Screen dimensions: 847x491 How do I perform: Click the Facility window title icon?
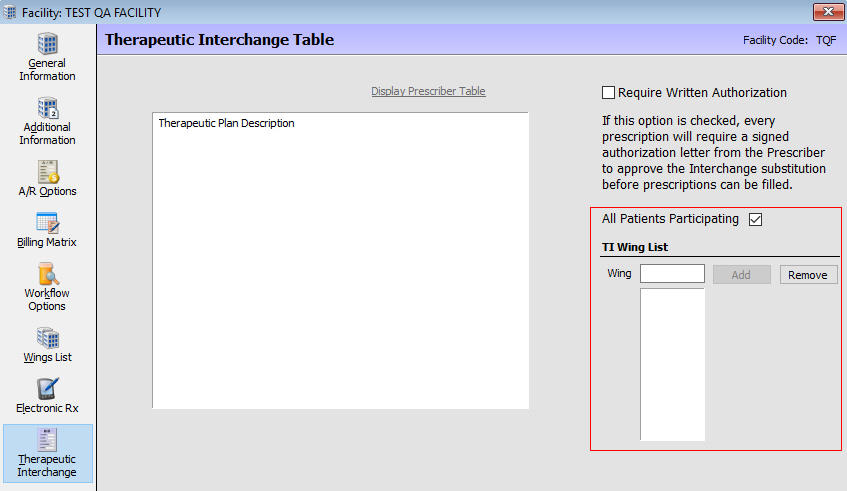point(10,13)
